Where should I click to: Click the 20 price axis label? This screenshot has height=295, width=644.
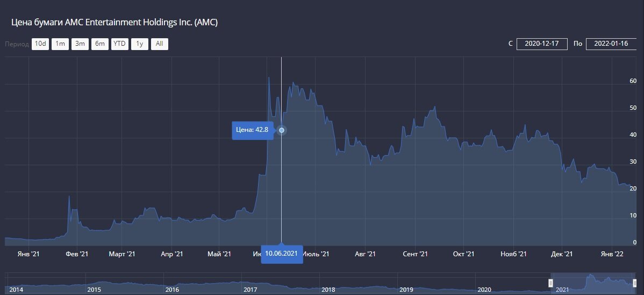(633, 189)
